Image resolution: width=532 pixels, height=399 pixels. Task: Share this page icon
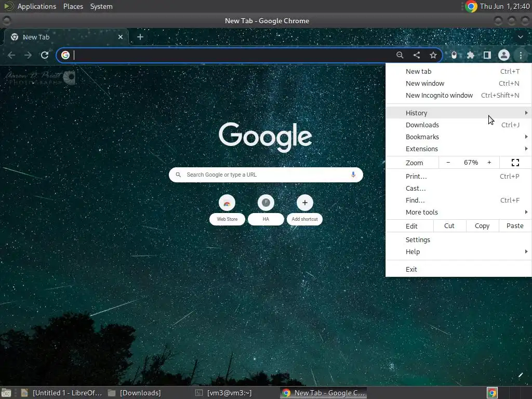[417, 55]
